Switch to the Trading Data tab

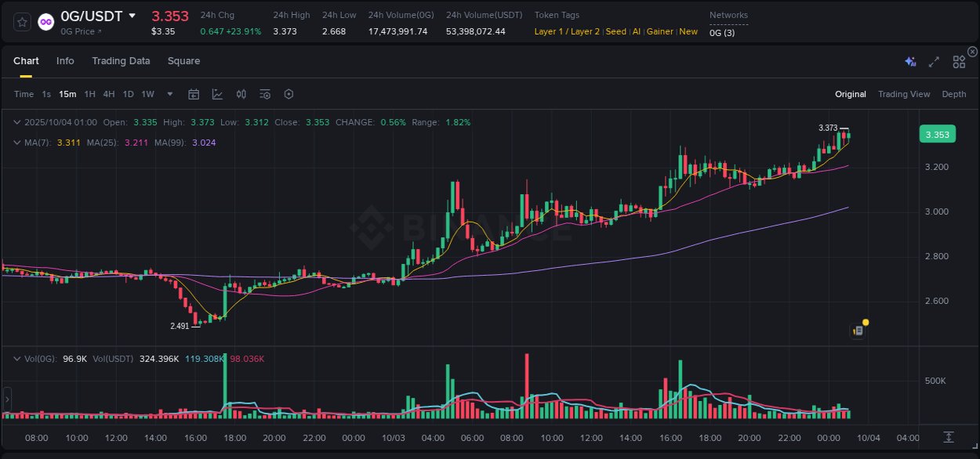pyautogui.click(x=121, y=60)
